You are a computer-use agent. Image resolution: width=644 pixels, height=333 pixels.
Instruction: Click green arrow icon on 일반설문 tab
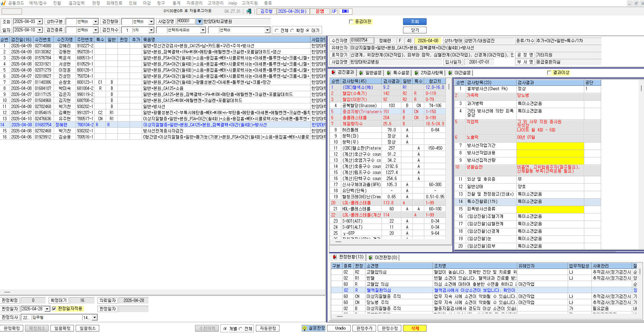pyautogui.click(x=361, y=73)
